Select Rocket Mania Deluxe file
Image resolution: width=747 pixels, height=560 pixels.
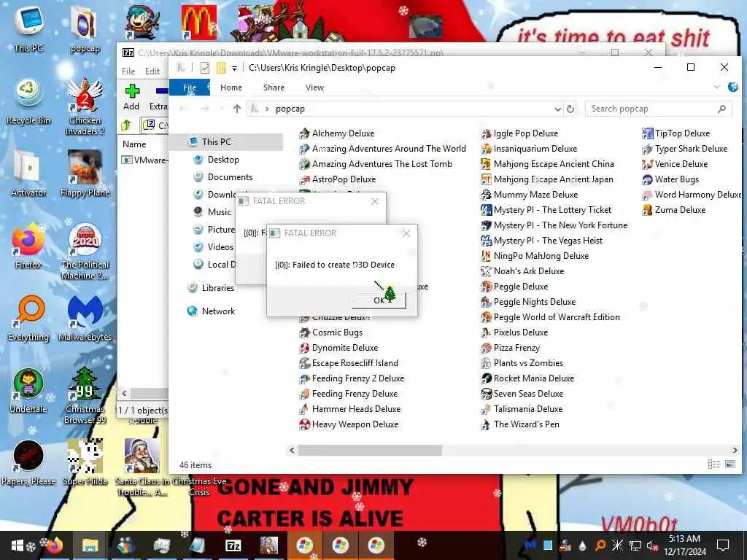pyautogui.click(x=527, y=378)
